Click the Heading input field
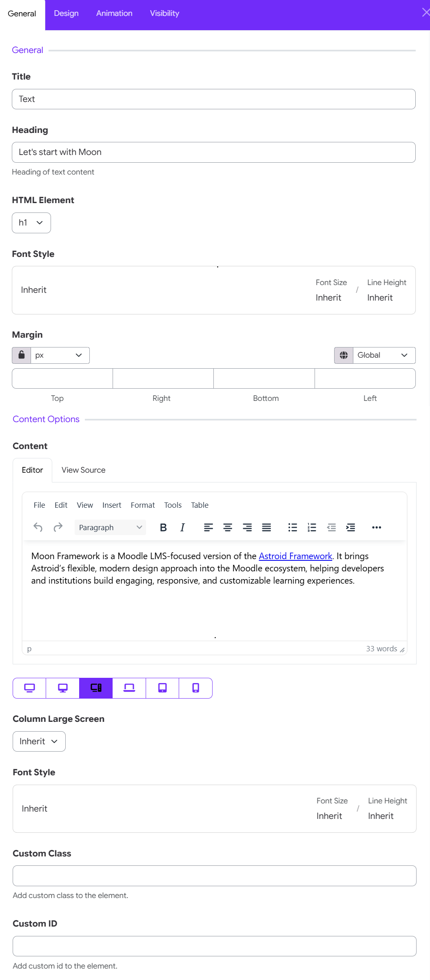This screenshot has width=430, height=980. 214,153
